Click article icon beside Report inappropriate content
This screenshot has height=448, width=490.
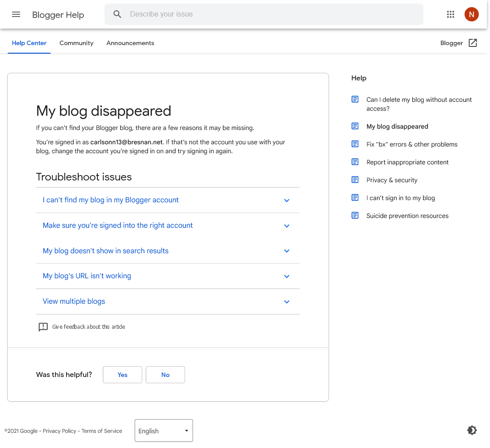pos(355,162)
